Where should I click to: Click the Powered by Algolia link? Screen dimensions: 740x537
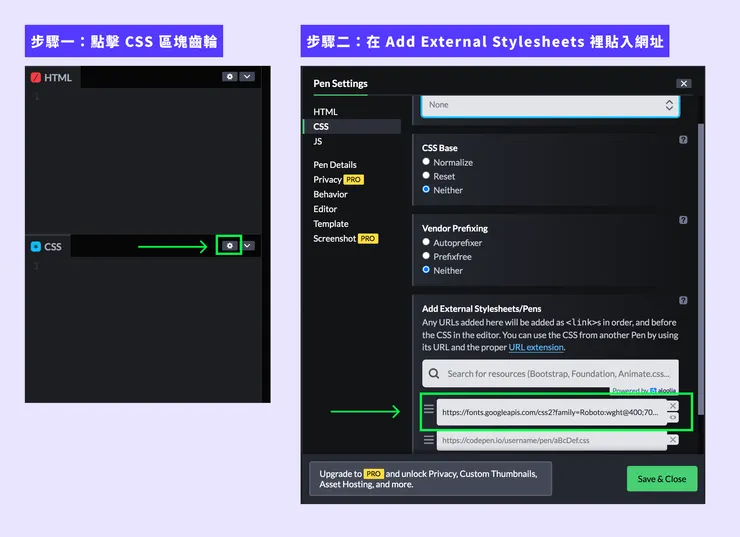[644, 391]
